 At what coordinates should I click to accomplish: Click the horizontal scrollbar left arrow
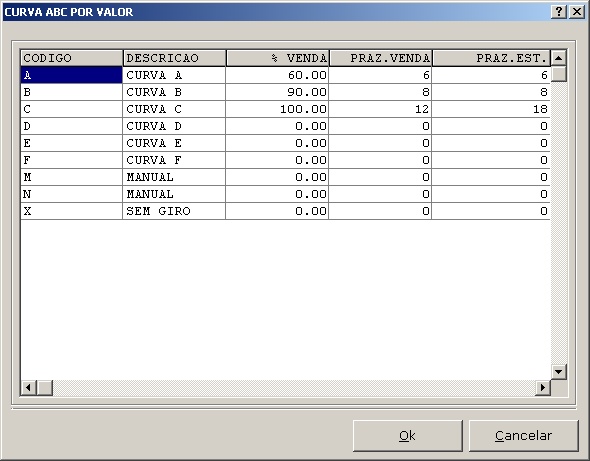click(28, 387)
